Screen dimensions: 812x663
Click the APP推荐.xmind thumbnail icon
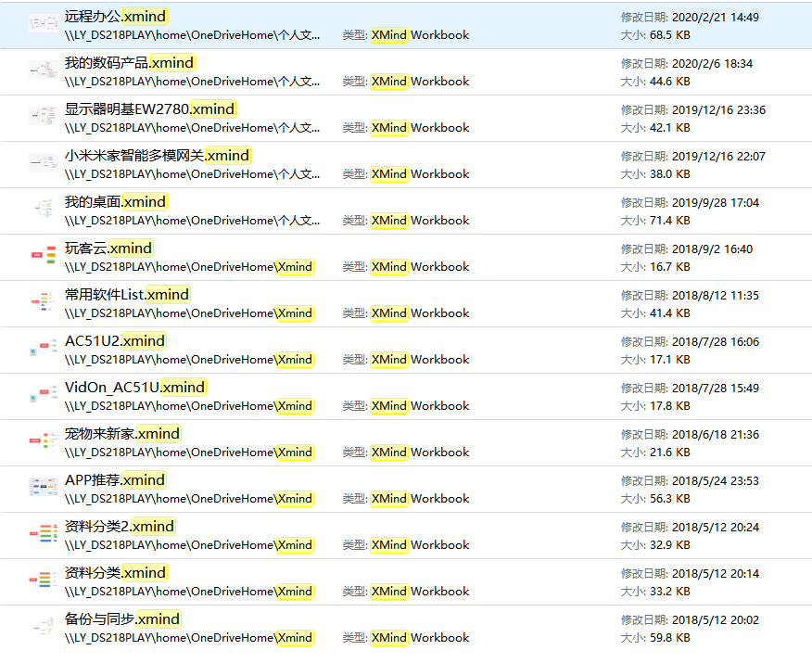44,488
